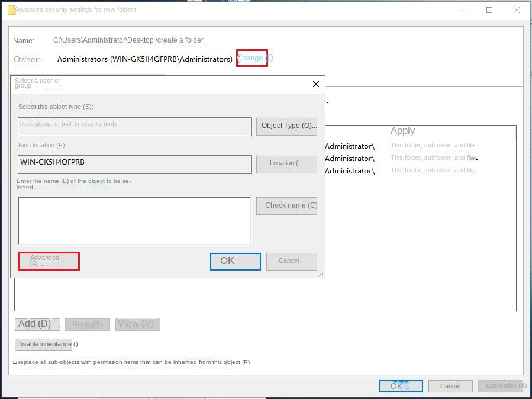Click the Change owner link
The height and width of the screenshot is (399, 532).
[252, 58]
